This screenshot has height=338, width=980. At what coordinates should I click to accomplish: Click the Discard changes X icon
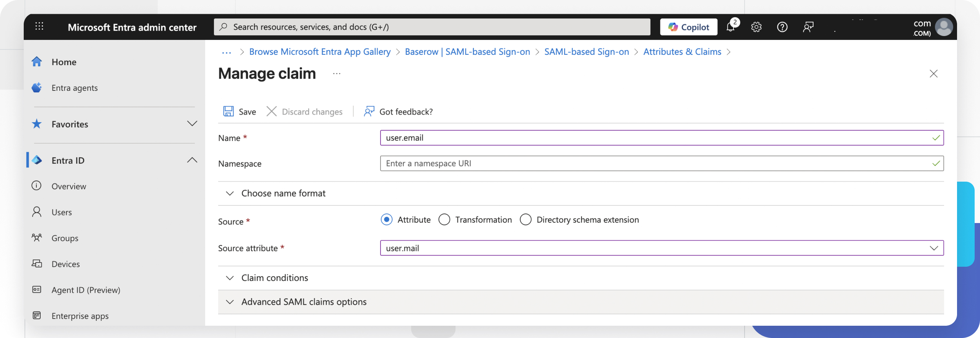tap(271, 111)
